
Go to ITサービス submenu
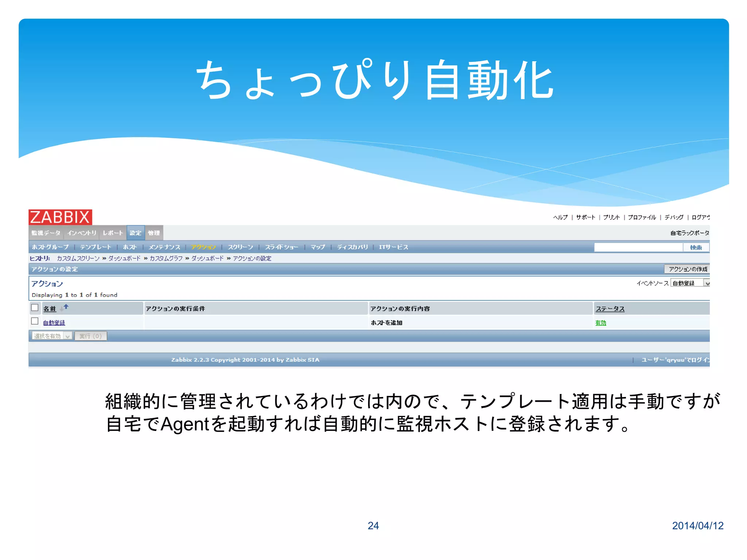(x=393, y=247)
